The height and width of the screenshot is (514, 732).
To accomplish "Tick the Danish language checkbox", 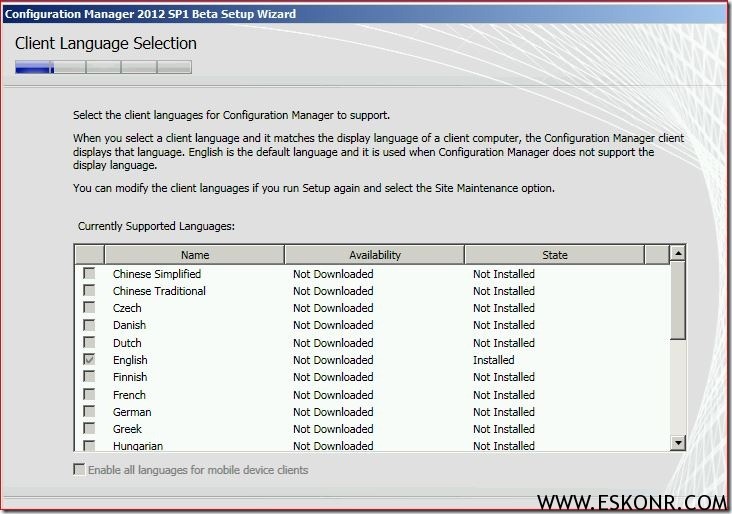I will [x=89, y=324].
